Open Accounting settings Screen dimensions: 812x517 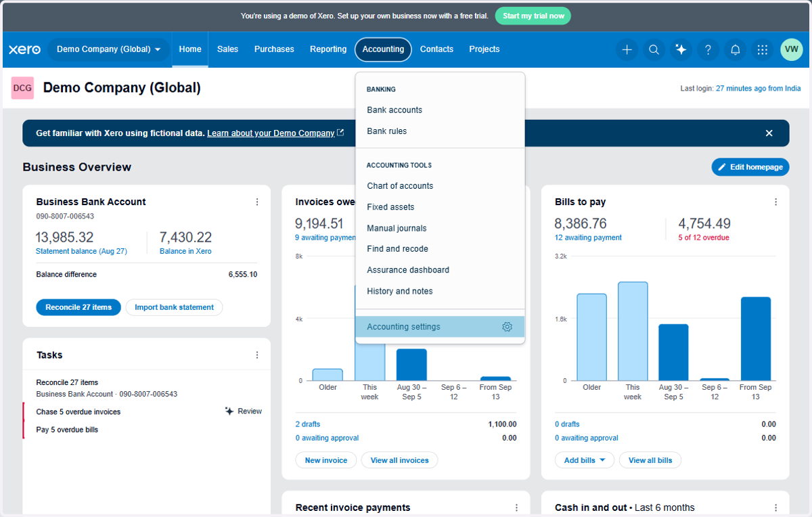[440, 327]
